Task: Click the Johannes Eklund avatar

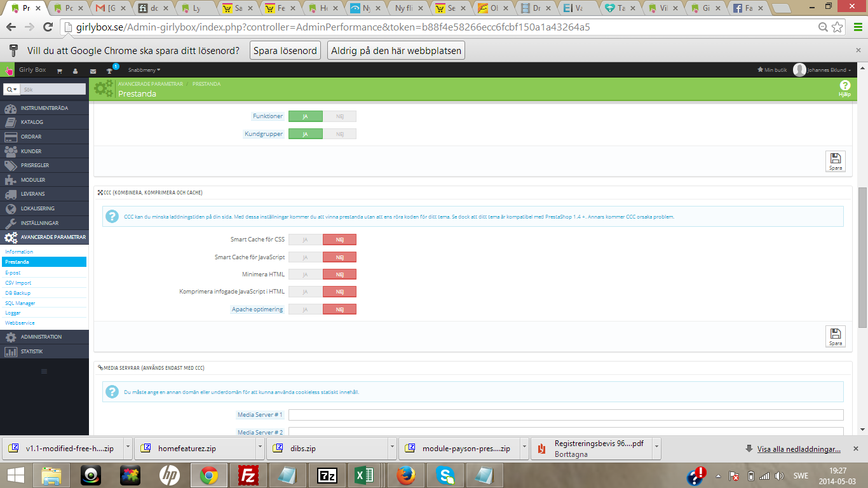Action: click(799, 70)
